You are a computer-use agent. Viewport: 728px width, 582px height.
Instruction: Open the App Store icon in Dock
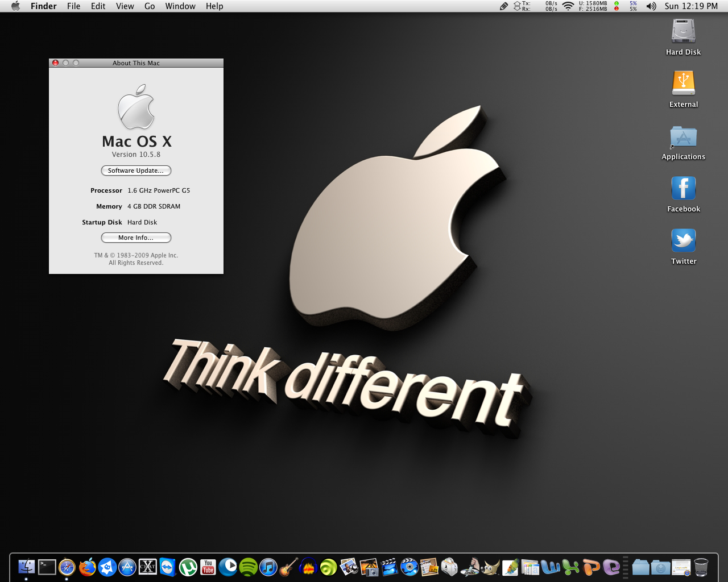click(127, 567)
